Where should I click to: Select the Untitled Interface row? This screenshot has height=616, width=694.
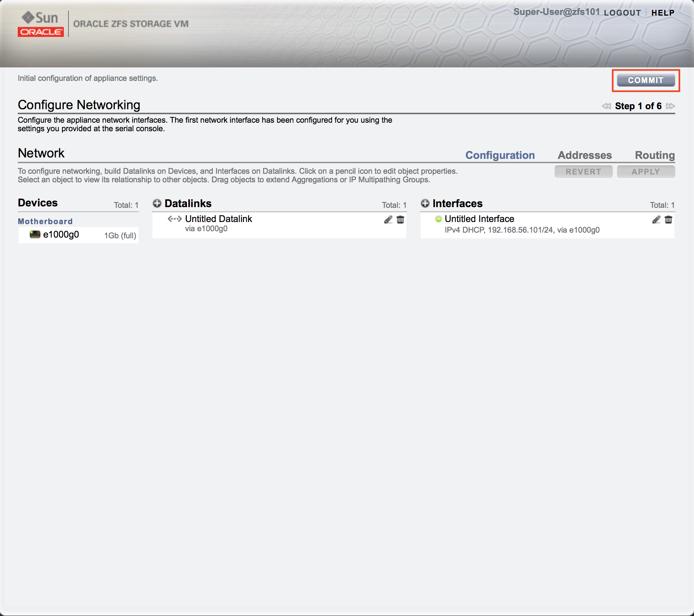pos(548,225)
